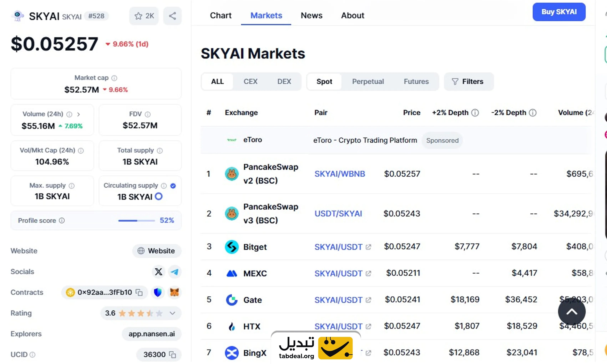Click the Buy SKYAI button
Image resolution: width=607 pixels, height=364 pixels.
559,12
